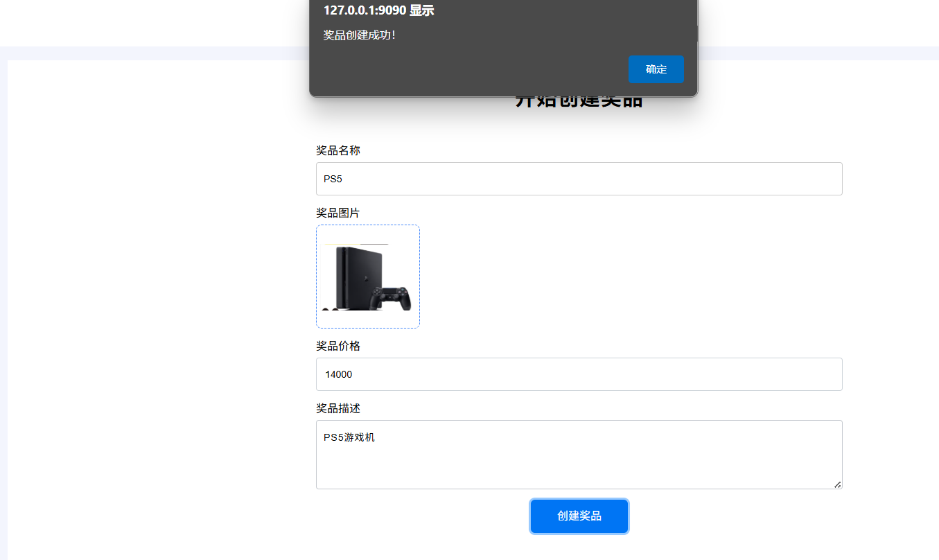Screen dimensions: 939x560
Task: Click into the 奖品描述 textarea
Action: [x=579, y=455]
